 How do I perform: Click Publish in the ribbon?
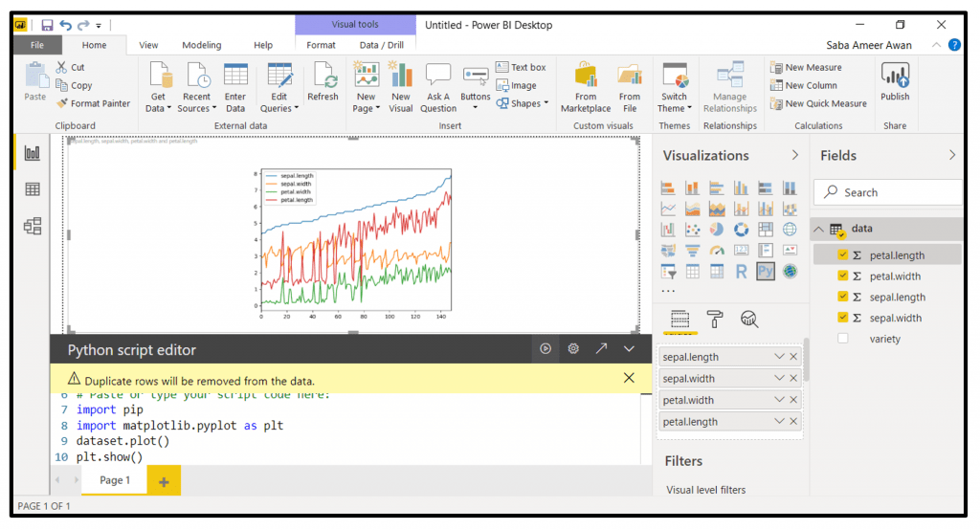895,82
